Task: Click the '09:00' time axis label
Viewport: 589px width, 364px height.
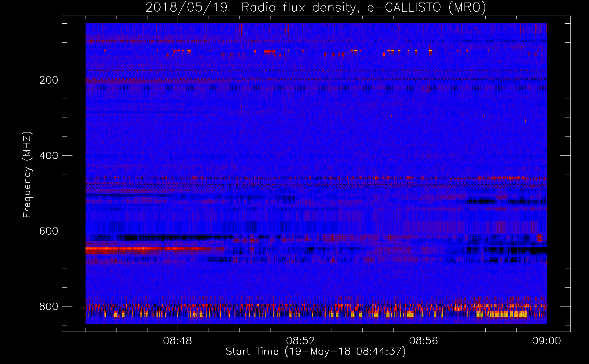Action: click(x=547, y=341)
